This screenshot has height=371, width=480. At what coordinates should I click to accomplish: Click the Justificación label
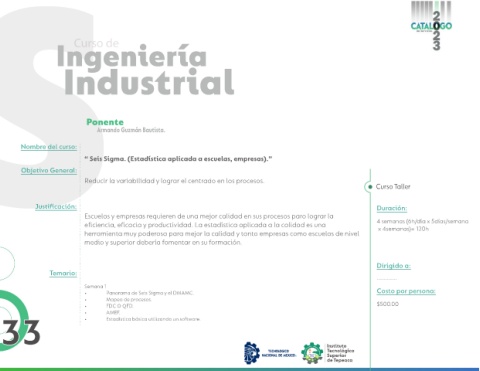point(56,207)
